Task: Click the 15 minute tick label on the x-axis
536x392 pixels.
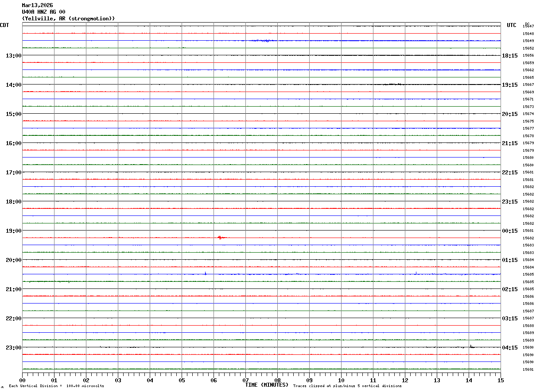Action: click(500, 380)
